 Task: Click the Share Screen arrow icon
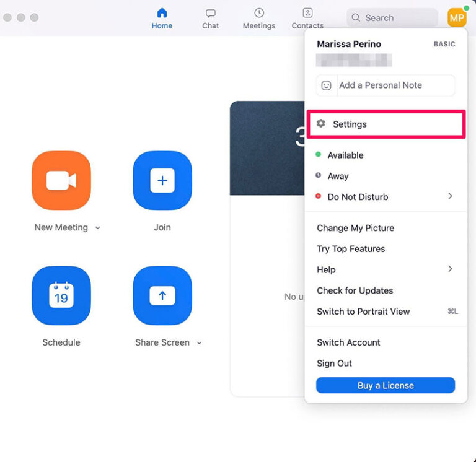tap(162, 295)
